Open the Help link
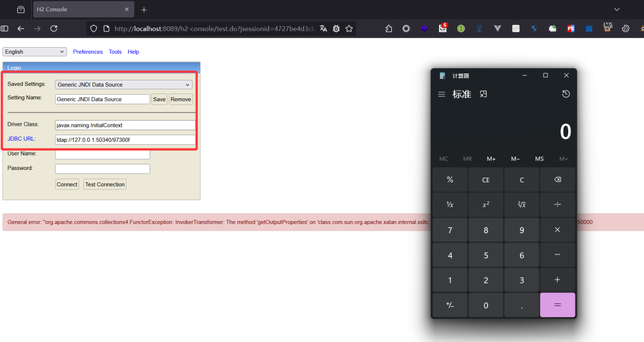Viewport: 644px width, 342px height. tap(133, 52)
